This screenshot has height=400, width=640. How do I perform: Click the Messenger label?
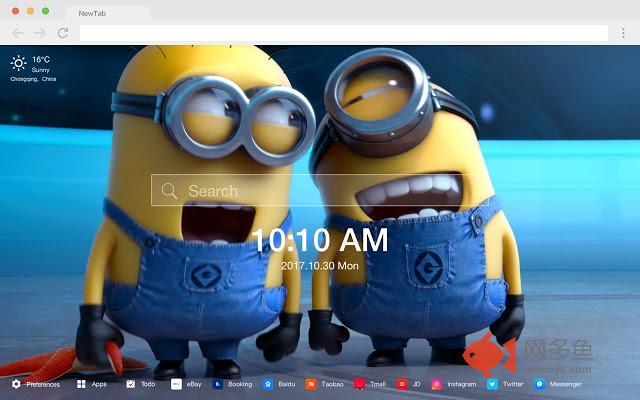tap(565, 384)
